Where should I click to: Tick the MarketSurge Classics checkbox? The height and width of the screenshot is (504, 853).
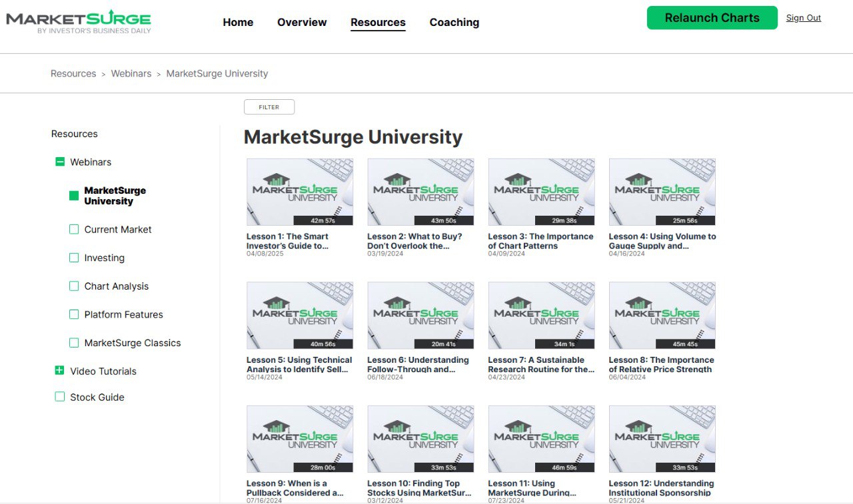click(74, 343)
